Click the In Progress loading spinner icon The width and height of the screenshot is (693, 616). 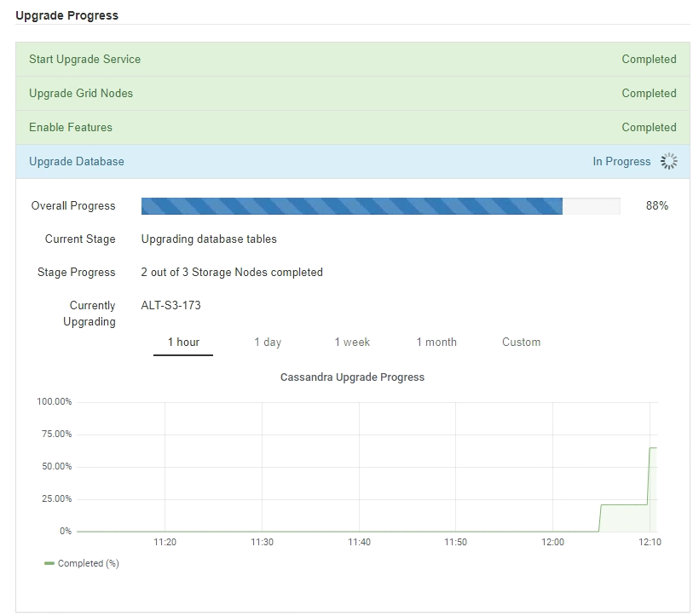[669, 162]
